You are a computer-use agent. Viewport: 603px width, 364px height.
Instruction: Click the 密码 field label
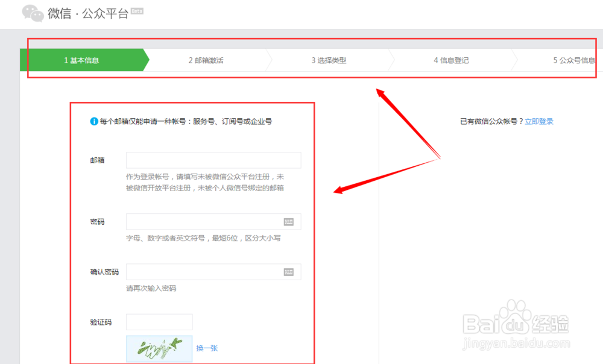point(97,222)
